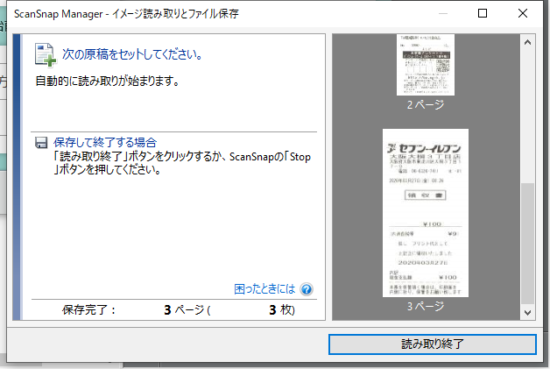Select the page 2 receipt thumbnail

[425, 65]
